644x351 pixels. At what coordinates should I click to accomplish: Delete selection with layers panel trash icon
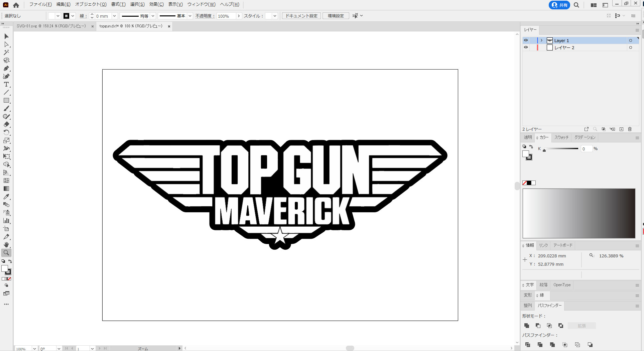[630, 129]
